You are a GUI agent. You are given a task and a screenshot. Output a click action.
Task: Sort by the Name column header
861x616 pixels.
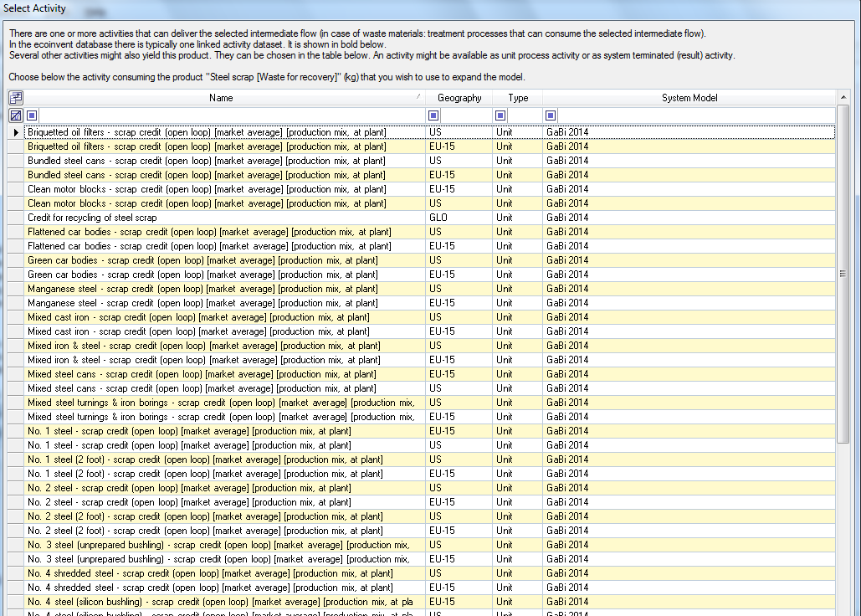click(x=221, y=98)
